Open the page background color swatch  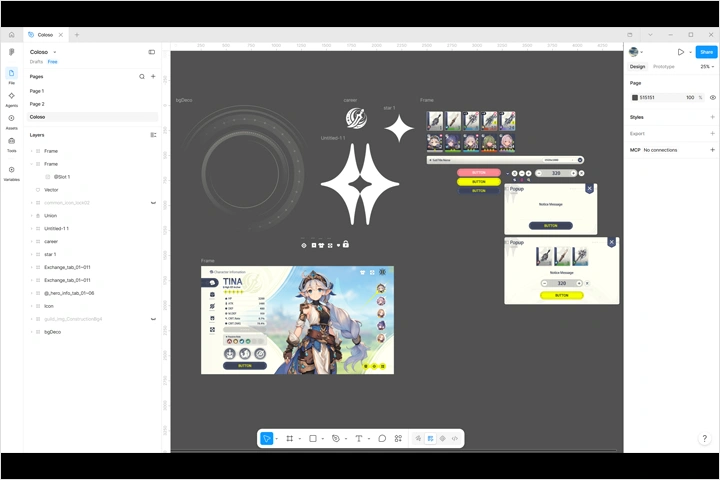point(635,97)
